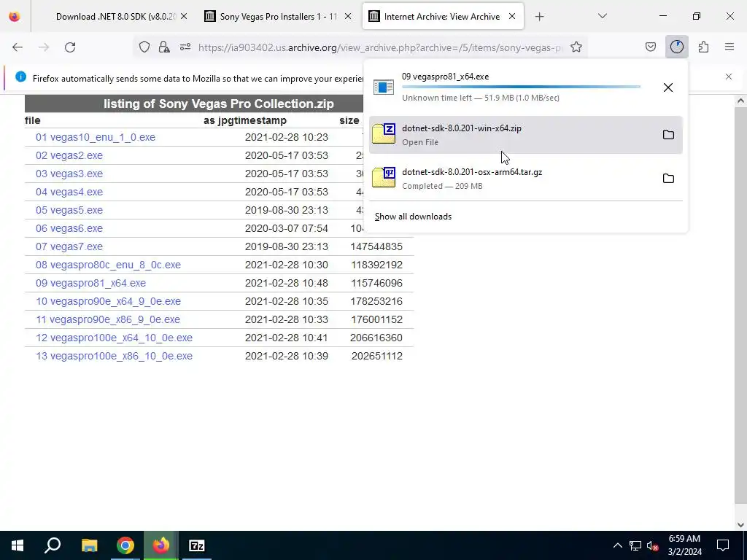Download 07 vegas7.exe file

69,246
